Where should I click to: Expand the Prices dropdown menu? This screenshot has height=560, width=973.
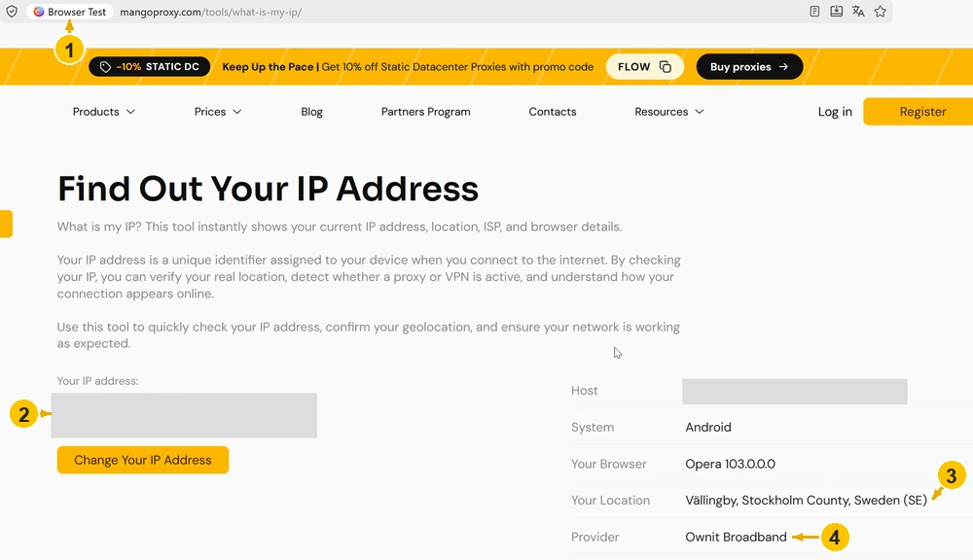(218, 112)
